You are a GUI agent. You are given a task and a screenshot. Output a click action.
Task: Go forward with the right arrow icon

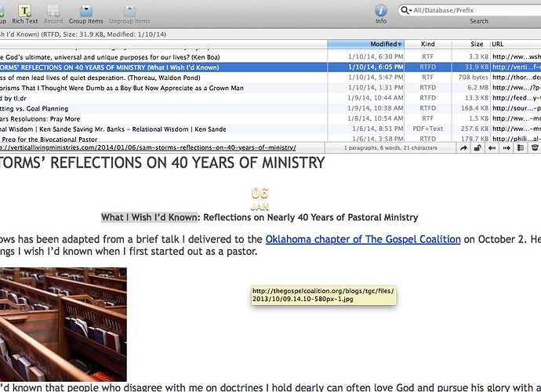506,147
